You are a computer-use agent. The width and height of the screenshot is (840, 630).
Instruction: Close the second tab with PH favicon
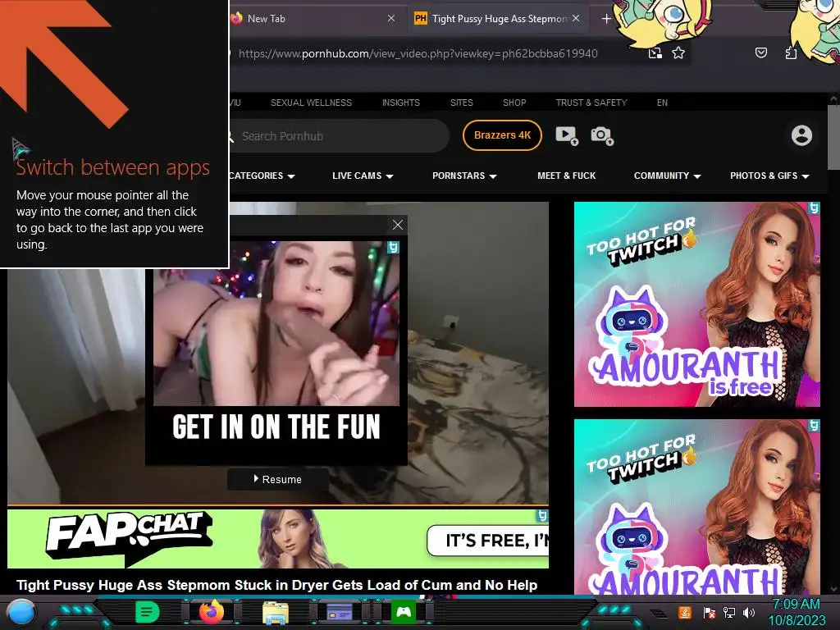[575, 18]
